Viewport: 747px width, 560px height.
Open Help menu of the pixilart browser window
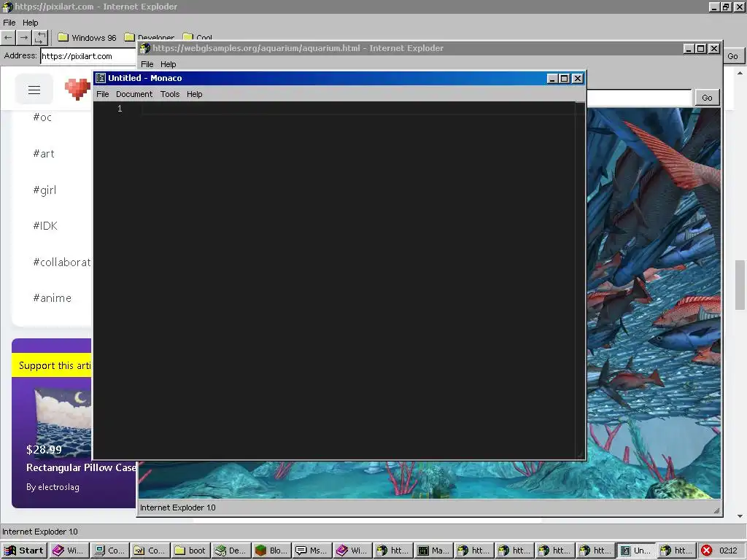tap(30, 23)
